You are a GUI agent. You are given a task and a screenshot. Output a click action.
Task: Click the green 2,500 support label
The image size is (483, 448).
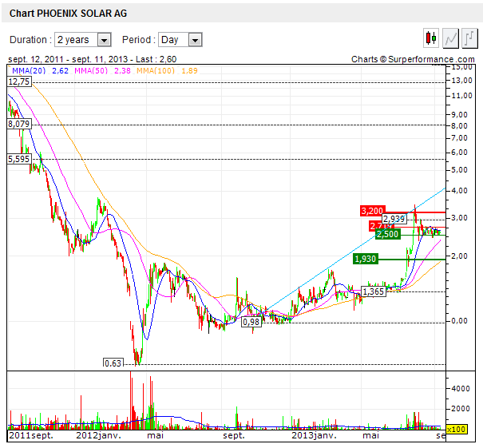[x=388, y=234]
